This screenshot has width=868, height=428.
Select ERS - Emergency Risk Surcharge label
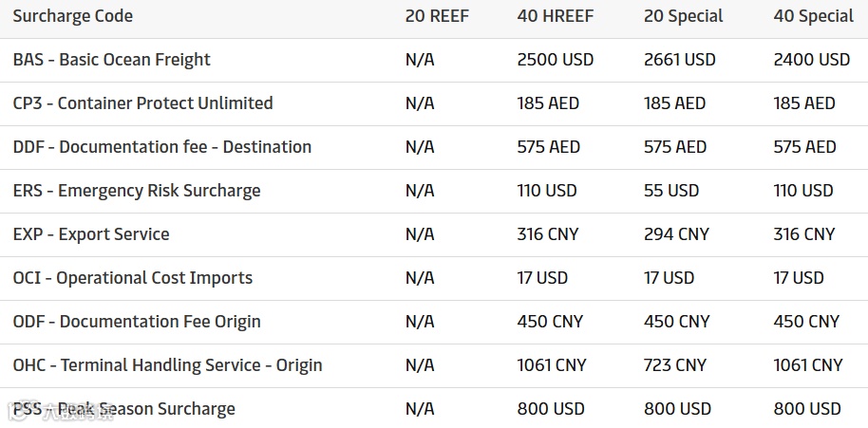coord(137,191)
